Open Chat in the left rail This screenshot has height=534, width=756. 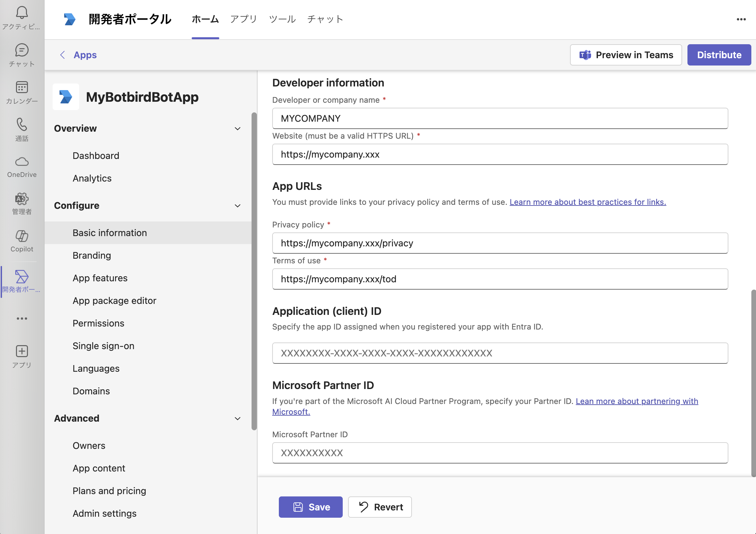click(22, 51)
